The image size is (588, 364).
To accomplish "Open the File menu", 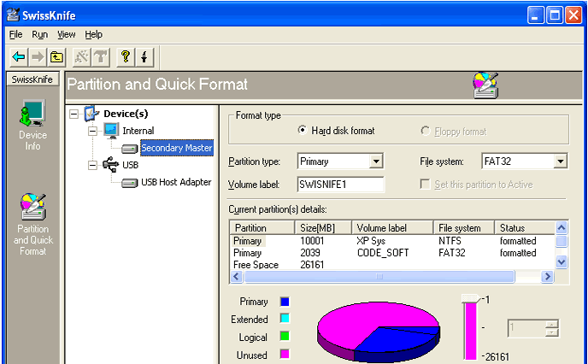I will pyautogui.click(x=15, y=34).
